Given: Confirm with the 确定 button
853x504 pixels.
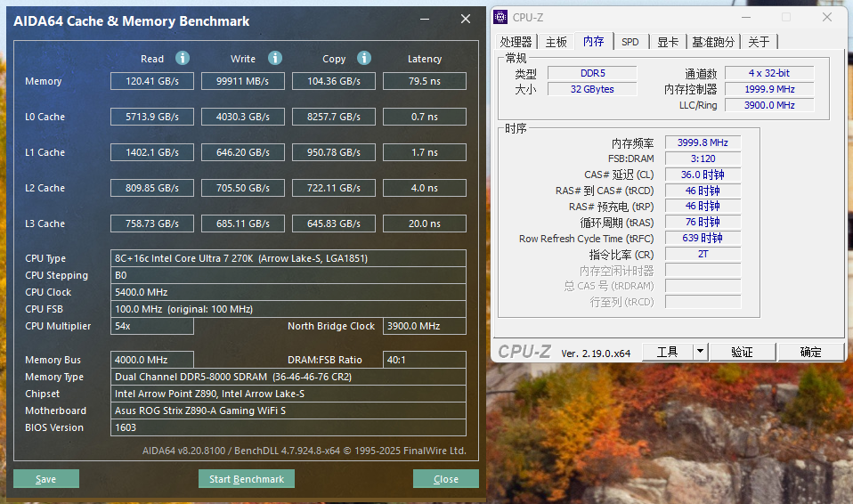Looking at the screenshot, I should (810, 352).
